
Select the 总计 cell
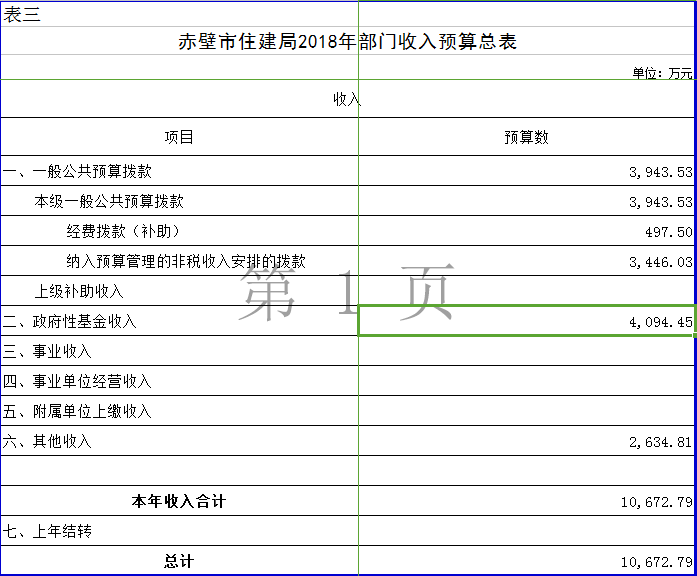pyautogui.click(x=179, y=561)
